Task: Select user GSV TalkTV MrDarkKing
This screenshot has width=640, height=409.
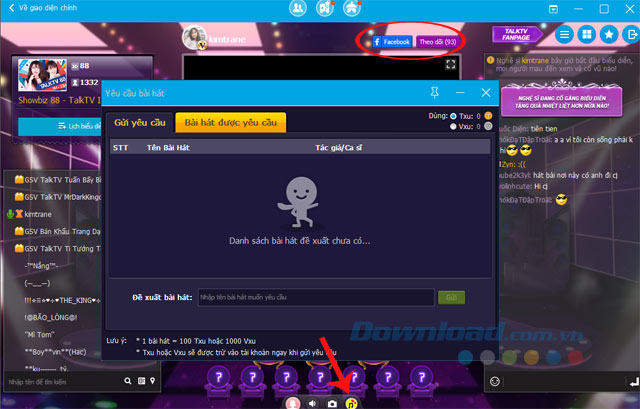Action: pyautogui.click(x=57, y=197)
